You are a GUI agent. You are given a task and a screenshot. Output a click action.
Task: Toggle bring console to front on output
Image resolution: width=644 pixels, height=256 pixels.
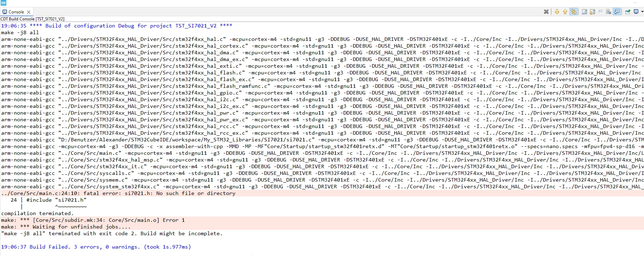[x=617, y=12]
